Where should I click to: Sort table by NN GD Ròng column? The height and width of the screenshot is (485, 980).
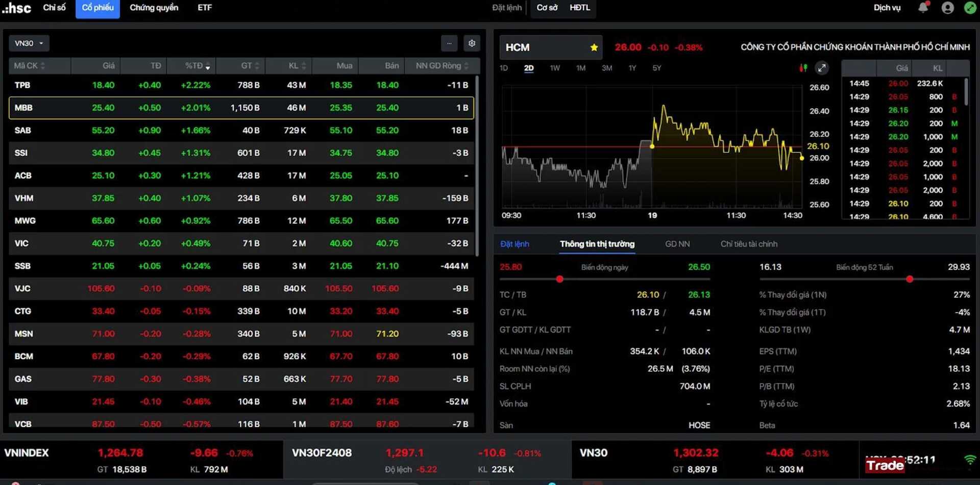[442, 66]
